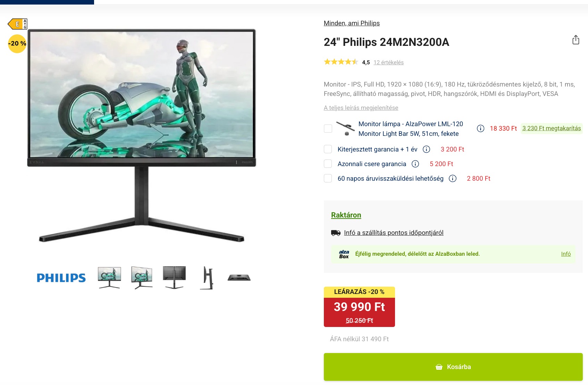
Task: Select the rear-view monitor thumbnail
Action: click(174, 278)
